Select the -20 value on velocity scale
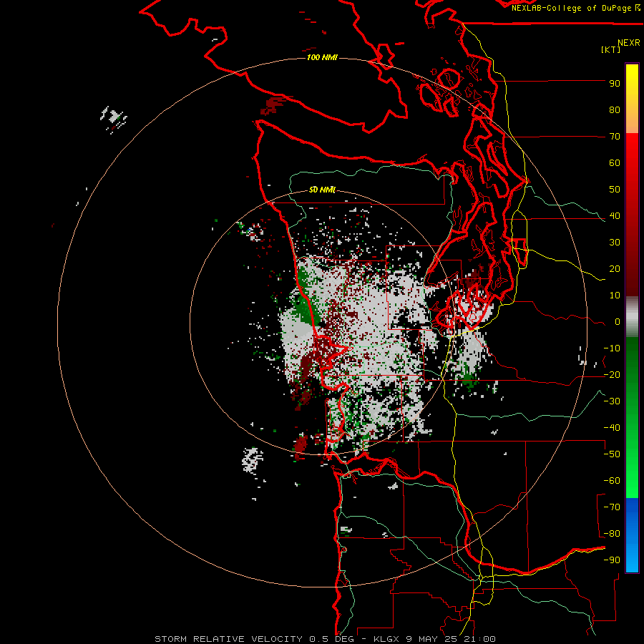The image size is (644, 644). tap(612, 375)
